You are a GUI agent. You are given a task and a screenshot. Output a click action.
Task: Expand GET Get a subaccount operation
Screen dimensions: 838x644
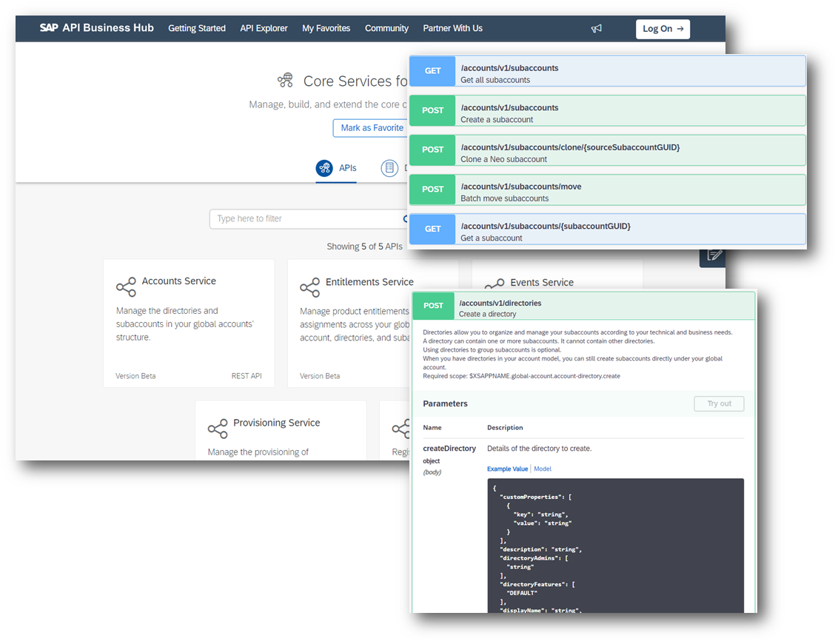[x=607, y=229]
